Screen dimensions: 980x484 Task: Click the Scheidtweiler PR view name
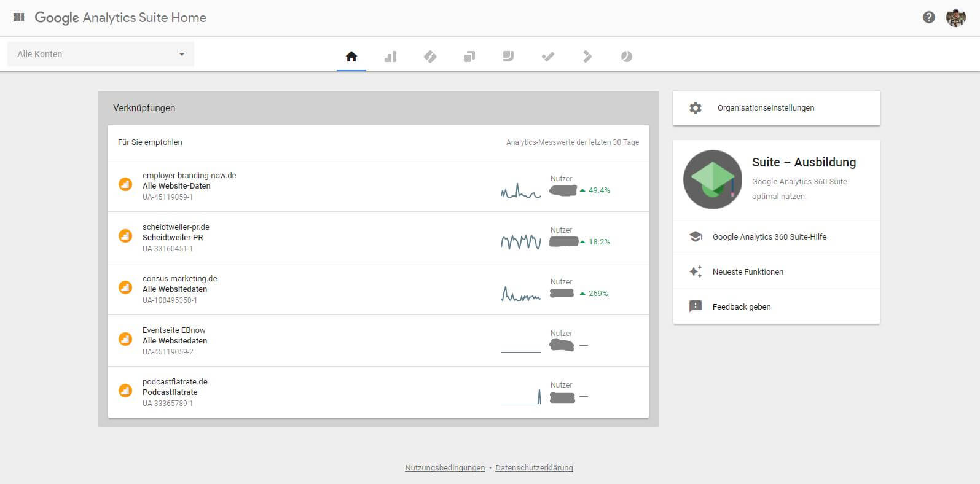point(173,238)
